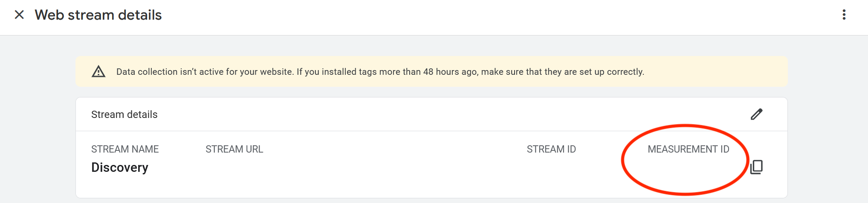Click the pencil edit stream details icon
This screenshot has height=203, width=868.
[756, 114]
